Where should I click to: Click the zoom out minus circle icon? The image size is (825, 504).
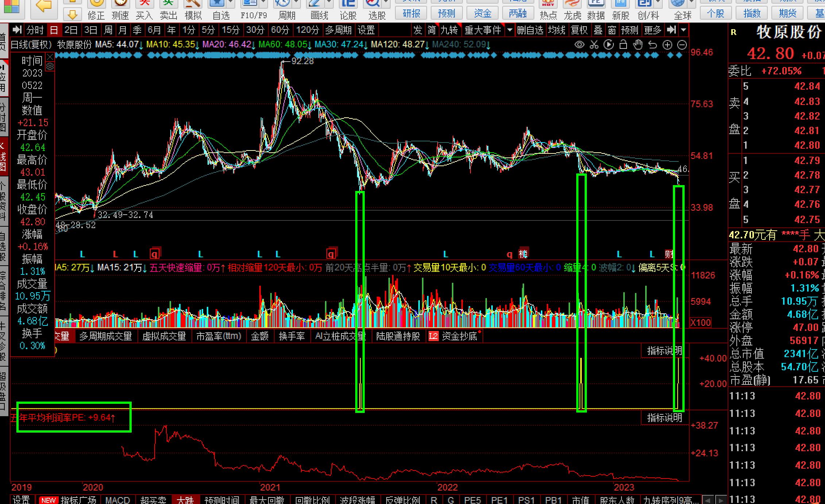click(x=682, y=45)
